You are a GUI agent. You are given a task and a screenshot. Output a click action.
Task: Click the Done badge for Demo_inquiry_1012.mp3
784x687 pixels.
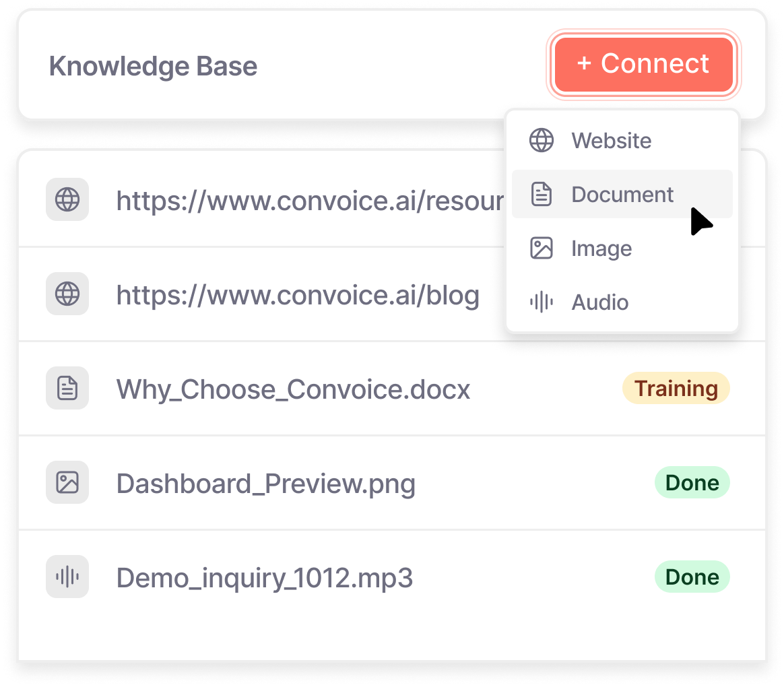[692, 577]
